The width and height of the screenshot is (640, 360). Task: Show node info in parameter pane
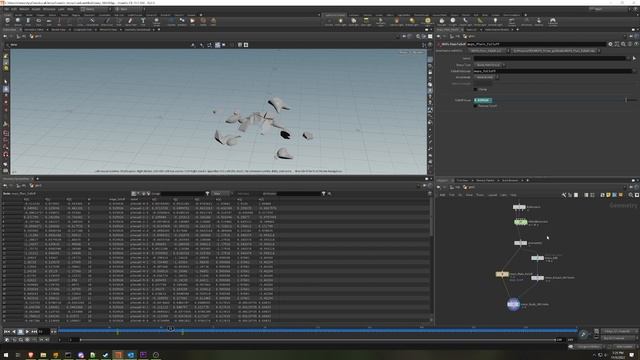(x=630, y=44)
